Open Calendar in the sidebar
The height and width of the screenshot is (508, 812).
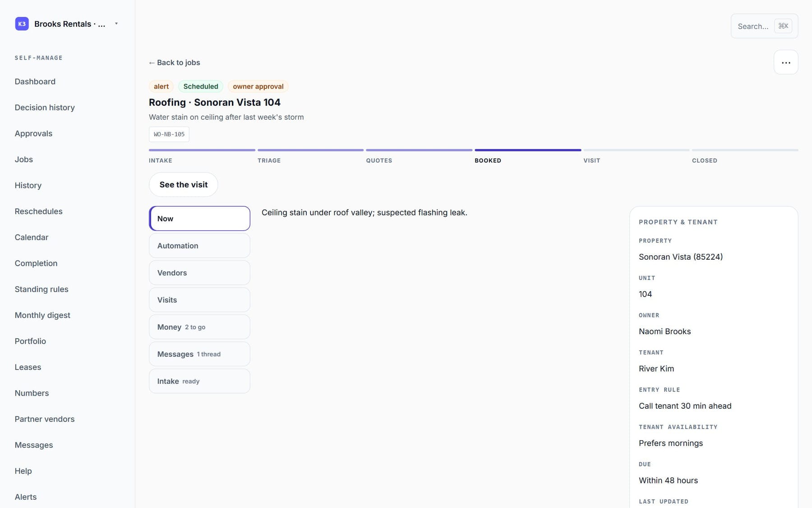(32, 238)
